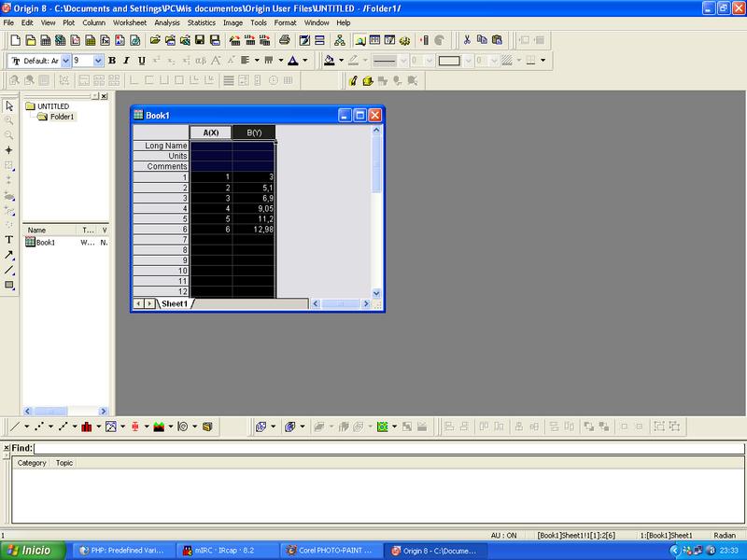Open the font size dropdown
Image resolution: width=747 pixels, height=560 pixels.
click(x=98, y=61)
